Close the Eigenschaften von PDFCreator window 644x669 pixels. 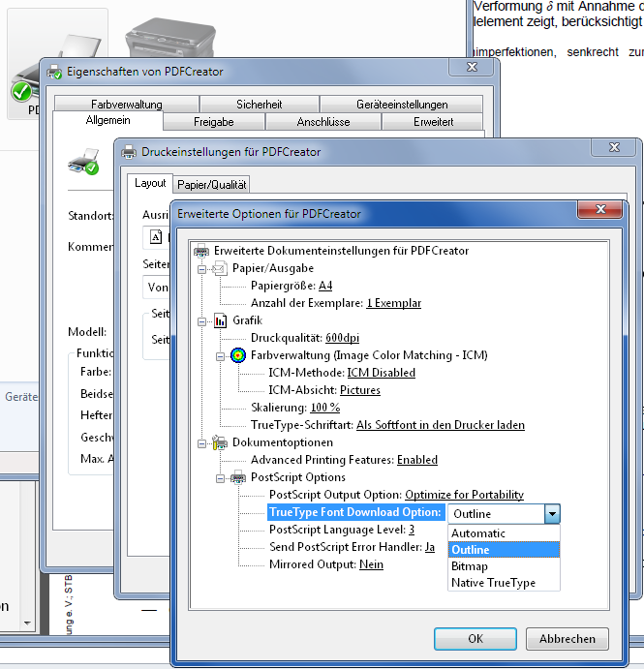coord(472,68)
